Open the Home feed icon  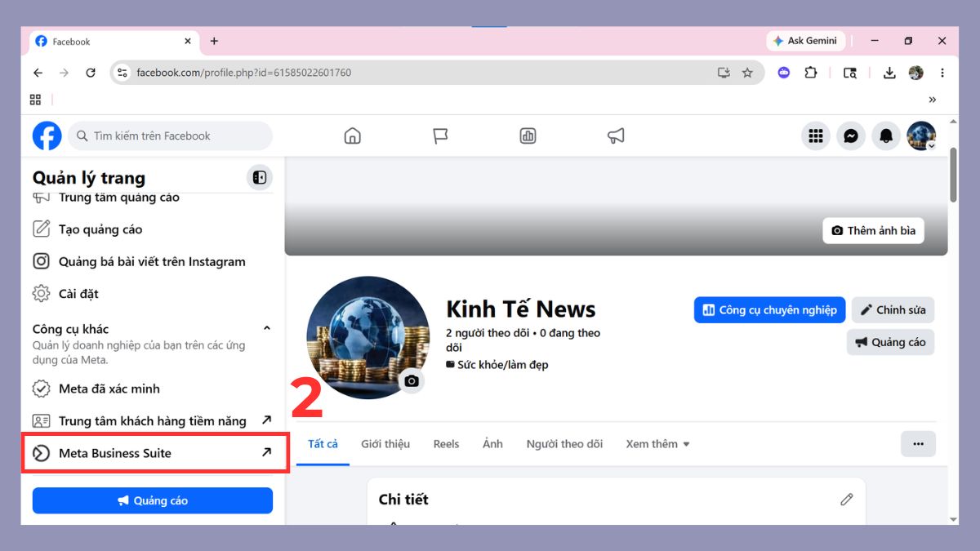352,136
